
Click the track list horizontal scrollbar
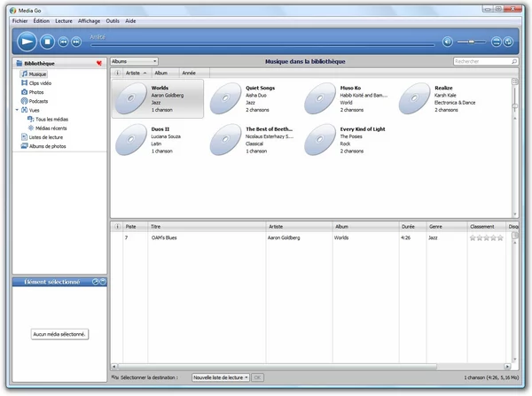pyautogui.click(x=278, y=366)
